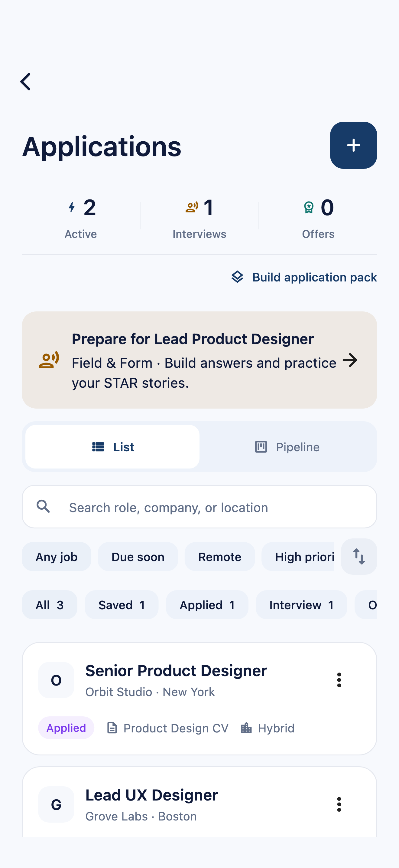The image size is (399, 868).
Task: Tap the Offers count of 0
Action: (327, 207)
